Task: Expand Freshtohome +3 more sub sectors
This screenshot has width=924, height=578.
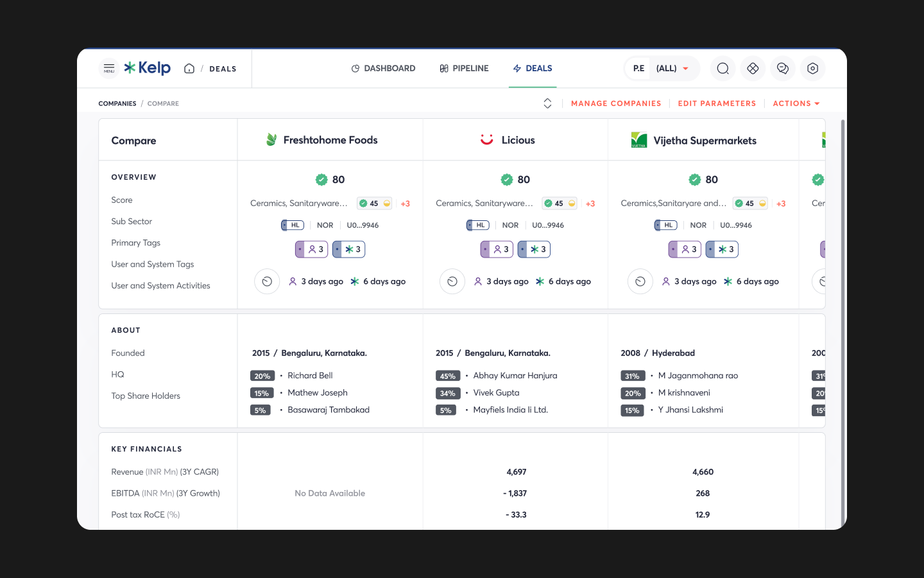Action: [406, 204]
